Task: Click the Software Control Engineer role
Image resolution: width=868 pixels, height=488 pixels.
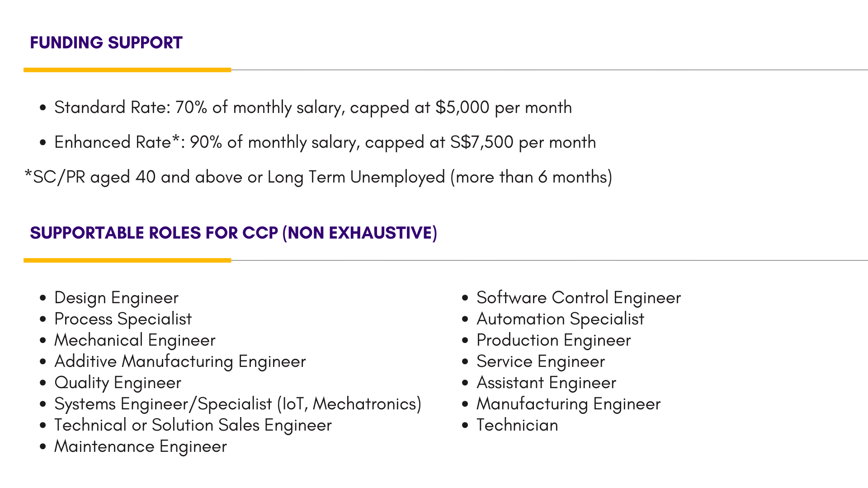Action: 579,298
